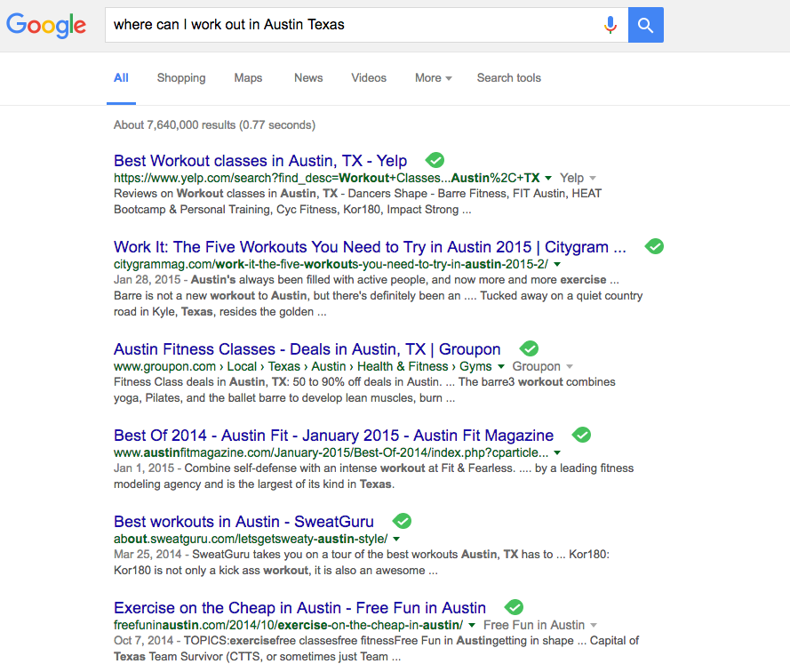This screenshot has height=672, width=790.
Task: Open Exercise on the Cheap in Austin link
Action: pyautogui.click(x=299, y=608)
